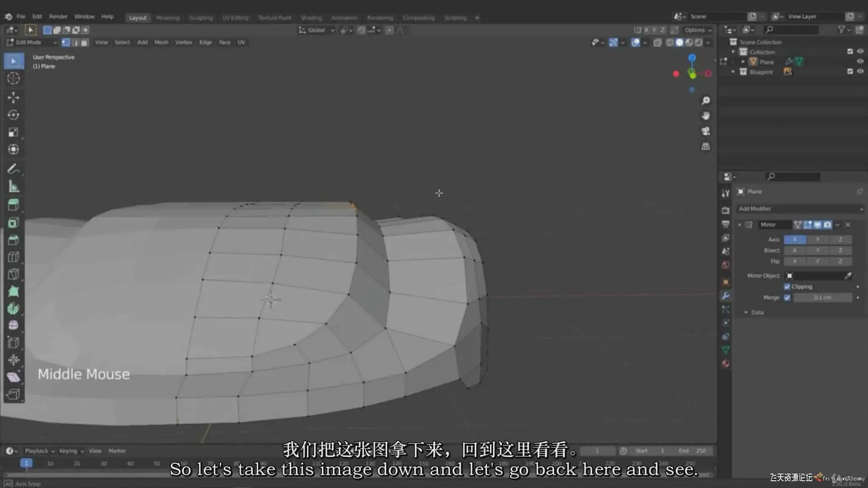This screenshot has height=488, width=868.
Task: Enable Y axis button in Mirror
Action: (817, 239)
